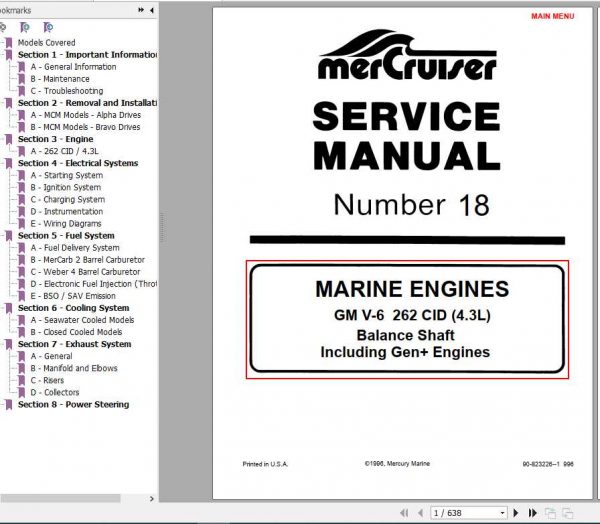Open C - Risers bookmark
The height and width of the screenshot is (524, 600).
(x=47, y=380)
